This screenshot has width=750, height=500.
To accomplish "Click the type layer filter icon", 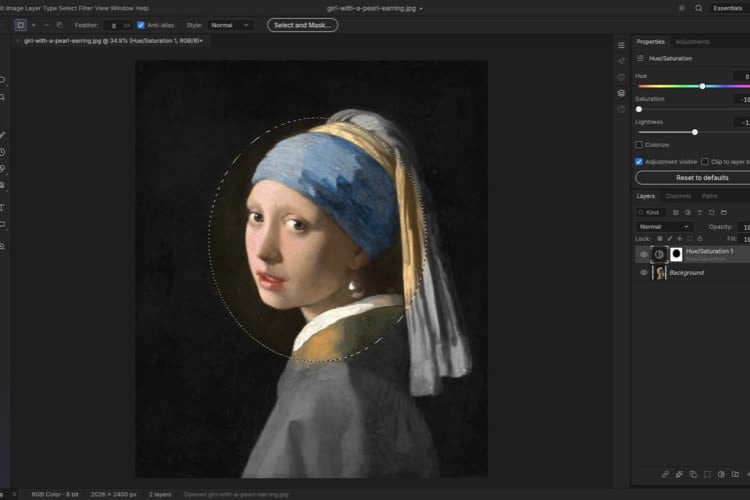I will click(x=699, y=212).
